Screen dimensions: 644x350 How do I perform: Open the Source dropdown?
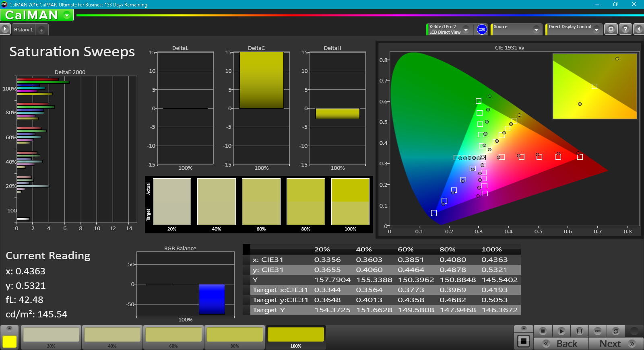click(536, 30)
